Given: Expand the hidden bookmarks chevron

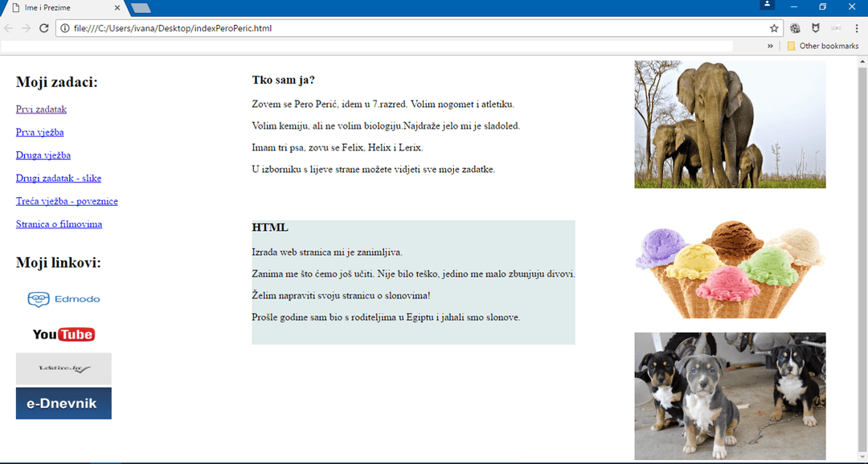Looking at the screenshot, I should click(x=771, y=46).
